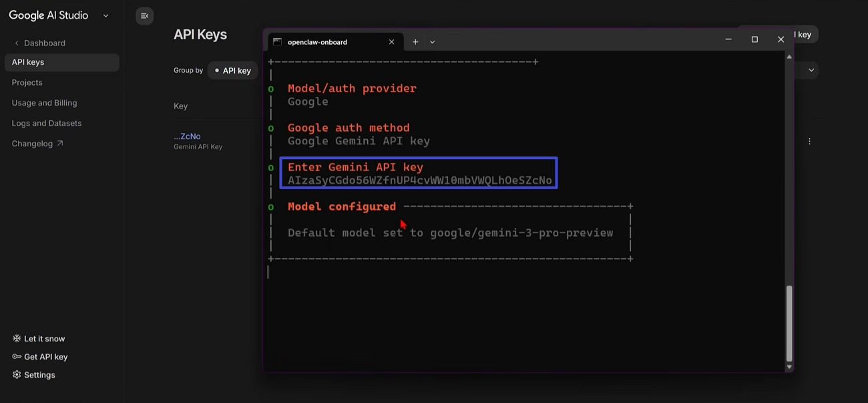The image size is (868, 403).
Task: Click the terminal scrollbar down arrow
Action: (x=789, y=367)
